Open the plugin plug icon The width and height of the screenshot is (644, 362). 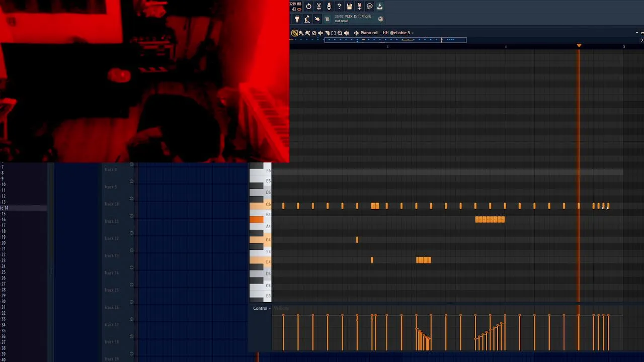tap(297, 19)
